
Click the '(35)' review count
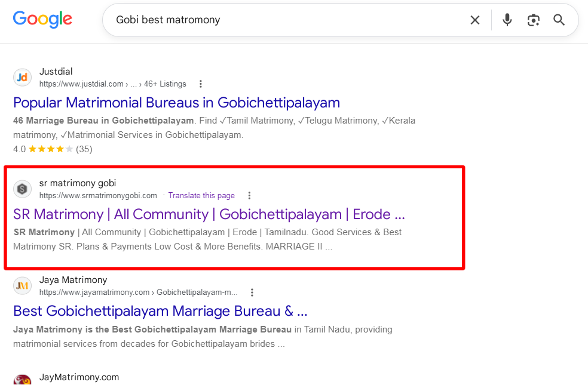[x=84, y=149]
